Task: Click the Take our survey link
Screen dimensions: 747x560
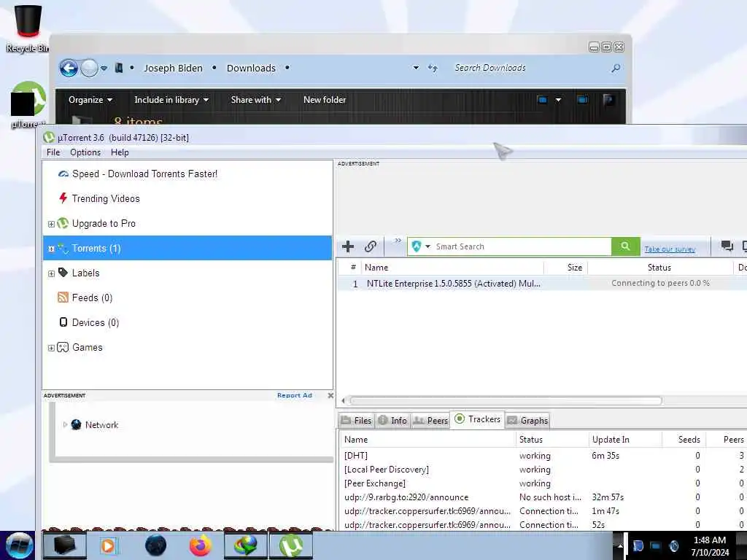Action: click(x=670, y=249)
